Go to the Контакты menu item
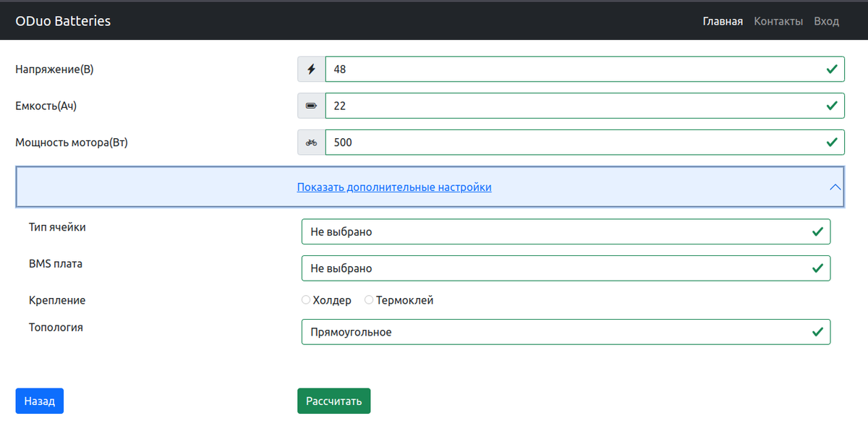This screenshot has width=868, height=426. point(778,20)
